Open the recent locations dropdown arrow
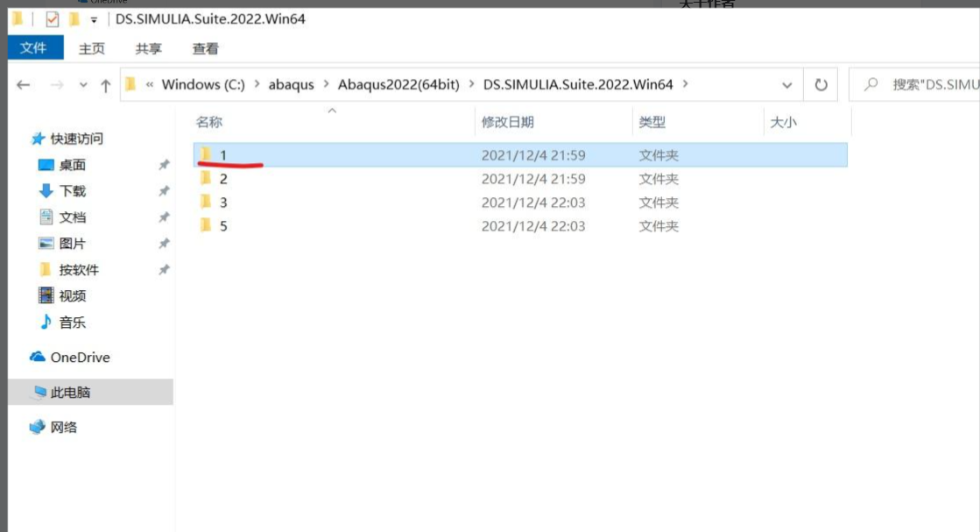 click(x=83, y=85)
